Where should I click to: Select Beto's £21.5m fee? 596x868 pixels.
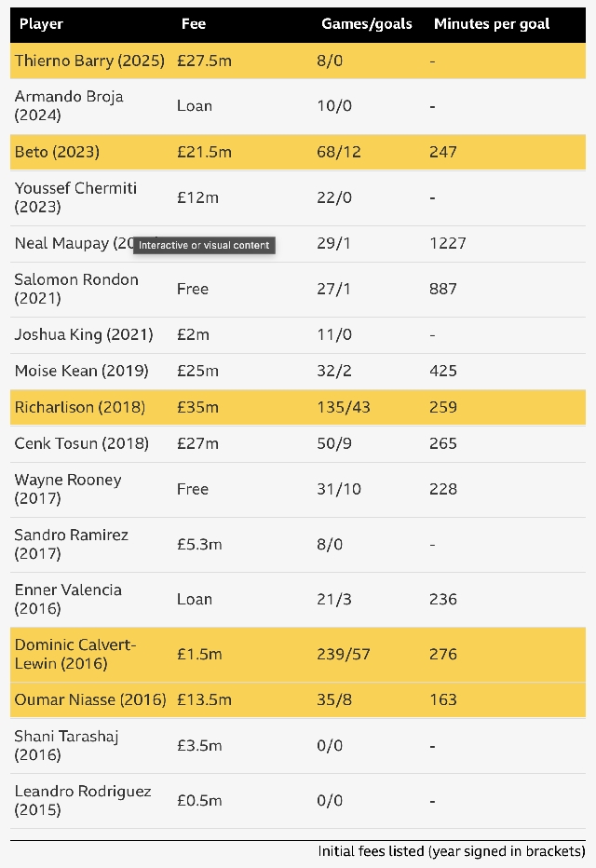[x=204, y=152]
